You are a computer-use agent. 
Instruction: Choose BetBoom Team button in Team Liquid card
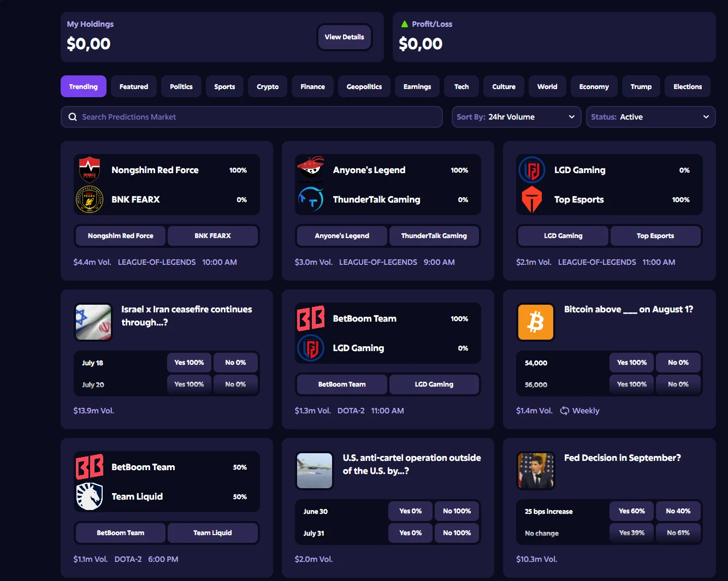121,533
